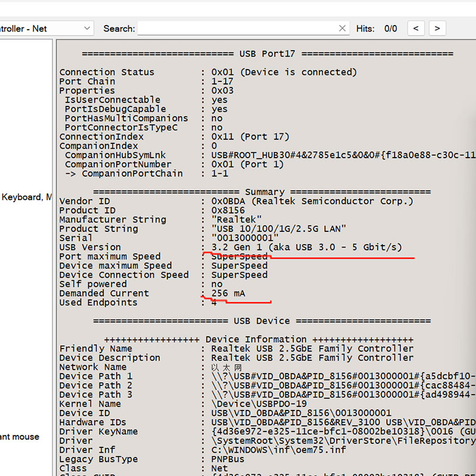This screenshot has height=476, width=476.
Task: Click the 'Port maximum Speed' label
Action: click(x=110, y=256)
